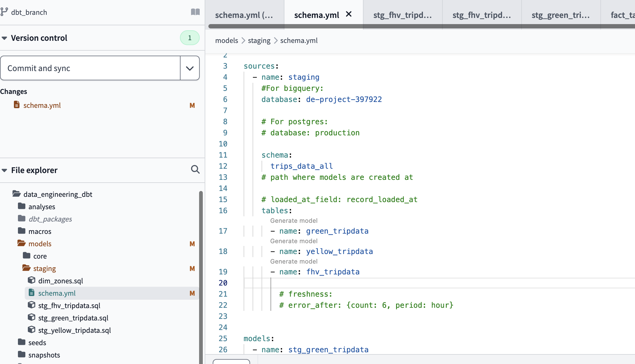Click the git branch icon beside dbt_branch

click(x=4, y=12)
